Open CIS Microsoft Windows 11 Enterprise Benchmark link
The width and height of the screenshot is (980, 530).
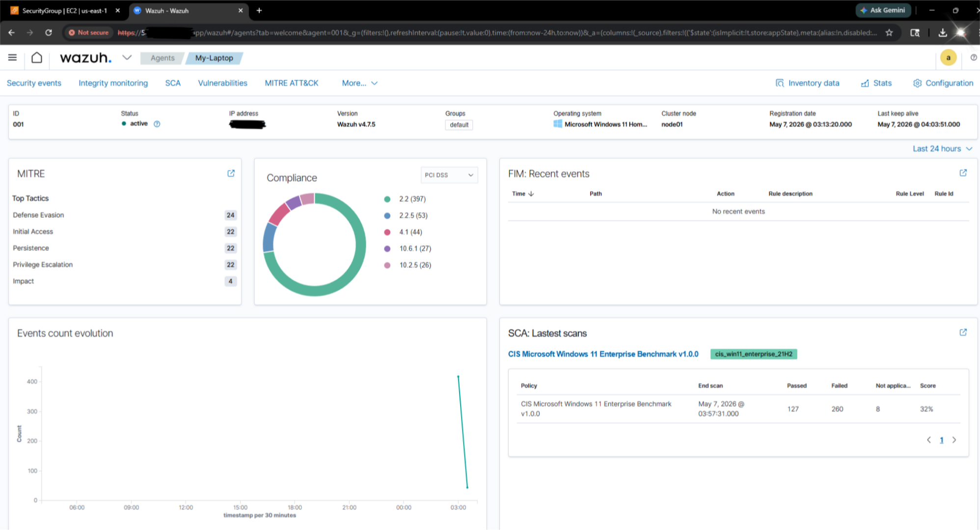(603, 354)
